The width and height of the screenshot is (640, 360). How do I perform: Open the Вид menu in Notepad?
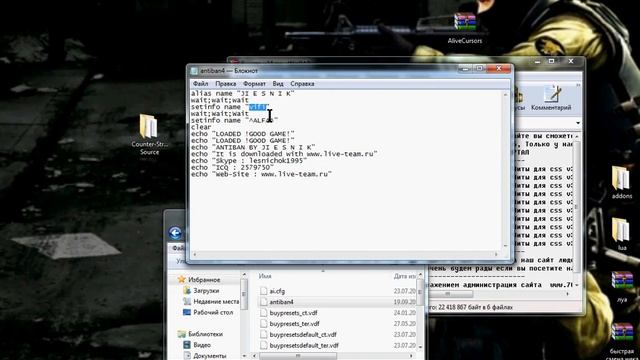point(278,84)
